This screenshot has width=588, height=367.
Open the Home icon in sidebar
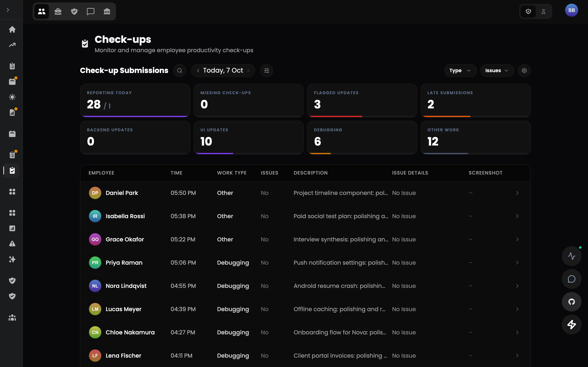click(x=12, y=29)
